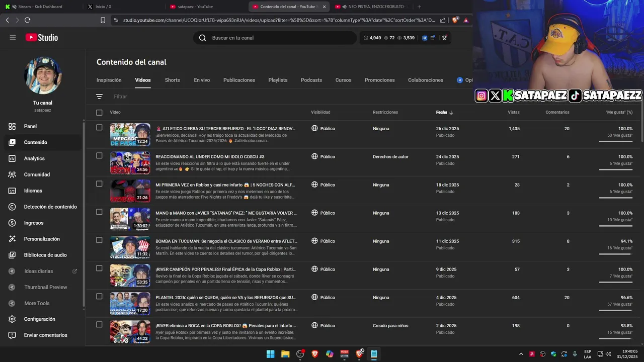Open the Publicaciones tab
Viewport: 644px width, 362px height.
click(239, 80)
